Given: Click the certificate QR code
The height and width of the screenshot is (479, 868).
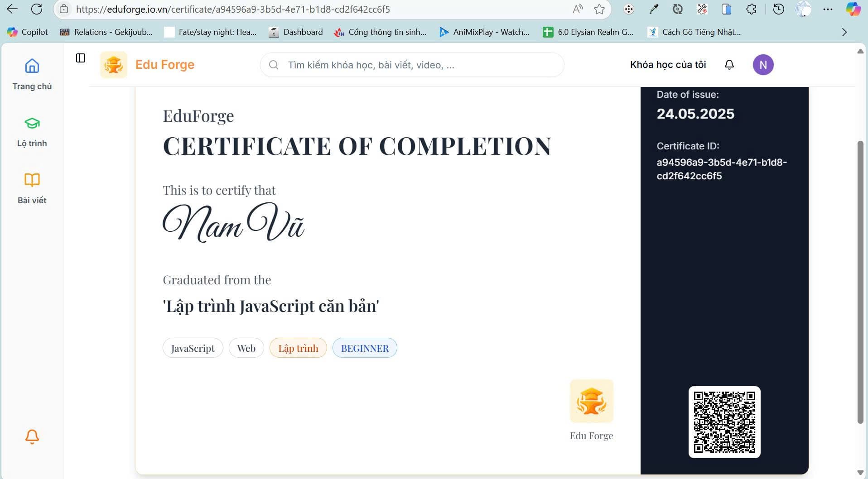Looking at the screenshot, I should tap(724, 422).
